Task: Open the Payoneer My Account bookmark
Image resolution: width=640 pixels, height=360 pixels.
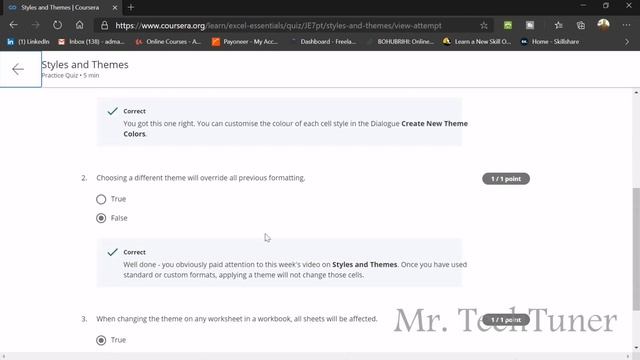Action: 245,42
